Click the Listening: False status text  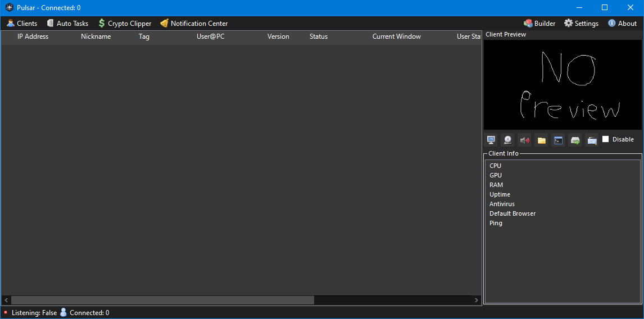click(x=34, y=313)
